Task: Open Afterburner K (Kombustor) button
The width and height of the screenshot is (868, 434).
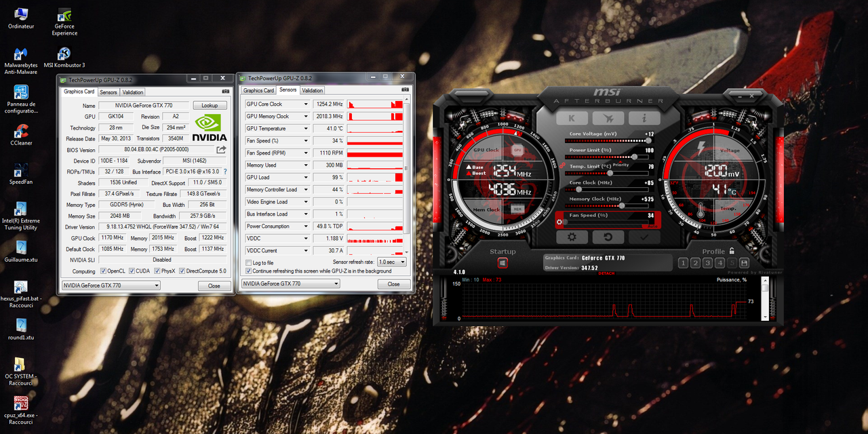Action: [572, 118]
